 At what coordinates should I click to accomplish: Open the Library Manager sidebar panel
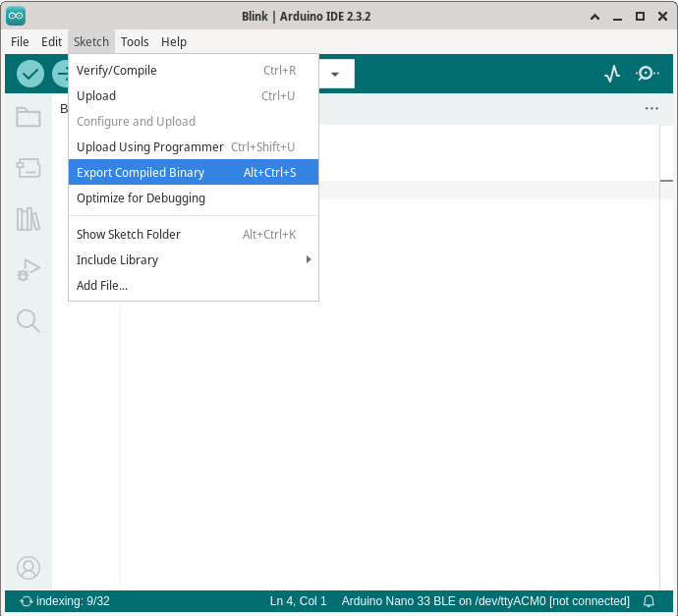(28, 219)
